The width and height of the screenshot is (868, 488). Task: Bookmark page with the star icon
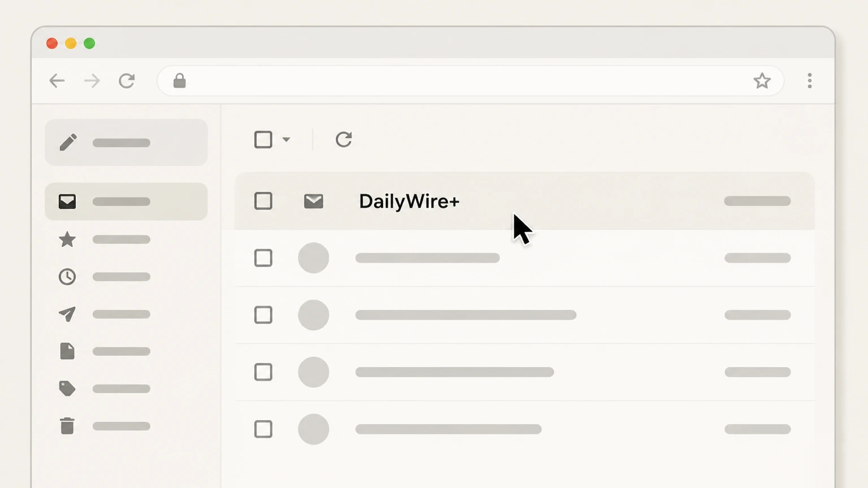pyautogui.click(x=762, y=81)
